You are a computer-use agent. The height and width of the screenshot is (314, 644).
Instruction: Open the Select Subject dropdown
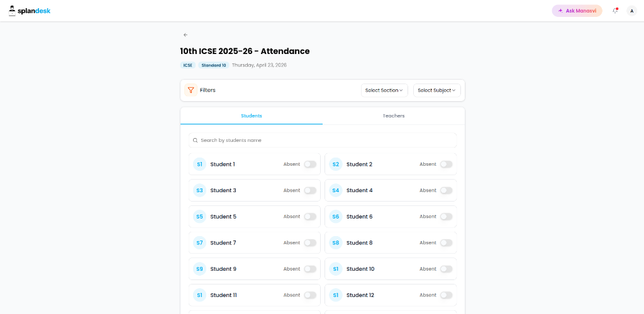[436, 90]
